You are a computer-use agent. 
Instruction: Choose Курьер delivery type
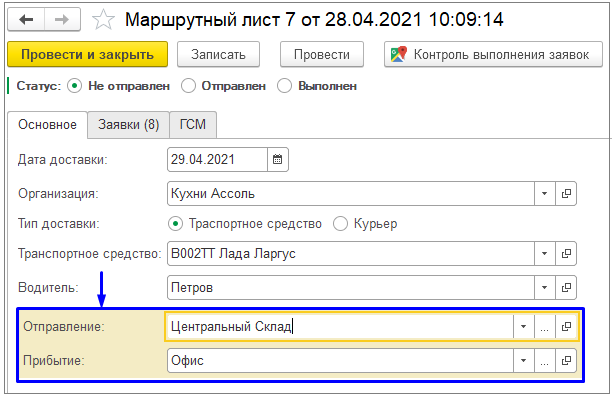(x=340, y=224)
